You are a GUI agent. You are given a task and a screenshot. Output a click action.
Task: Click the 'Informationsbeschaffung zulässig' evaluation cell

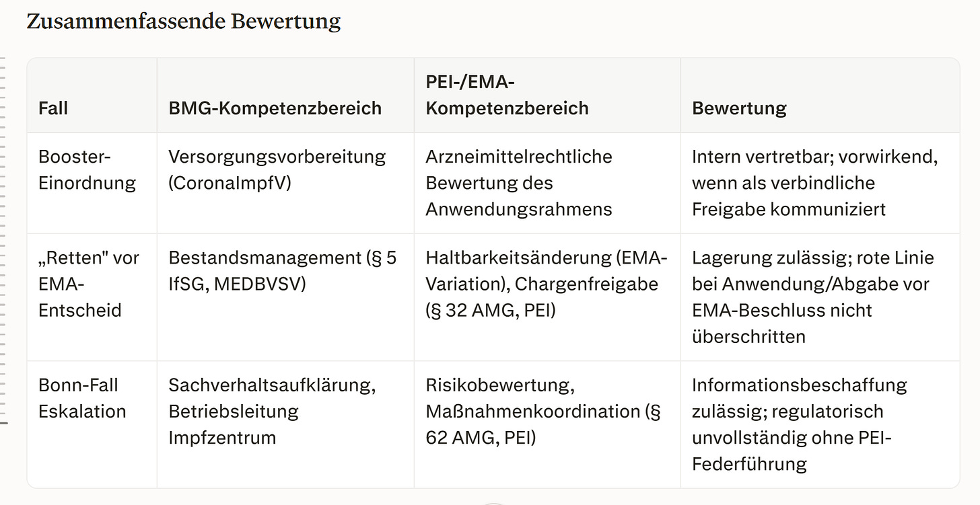coord(800,424)
